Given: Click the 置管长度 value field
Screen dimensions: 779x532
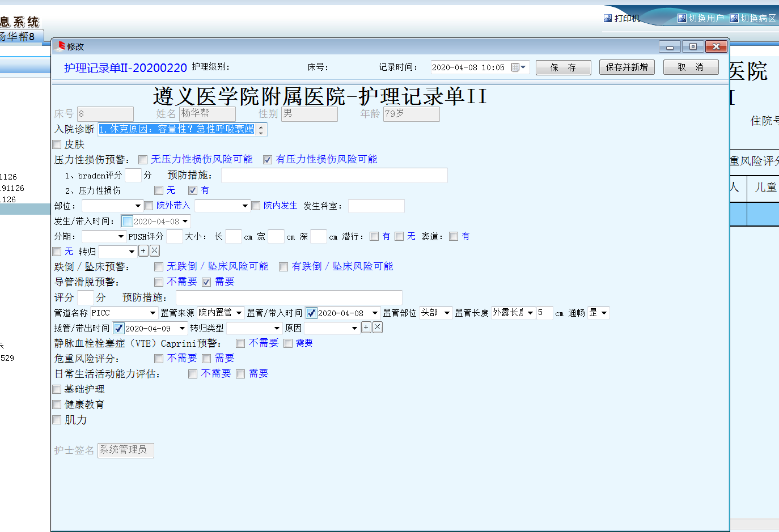Looking at the screenshot, I should [544, 313].
